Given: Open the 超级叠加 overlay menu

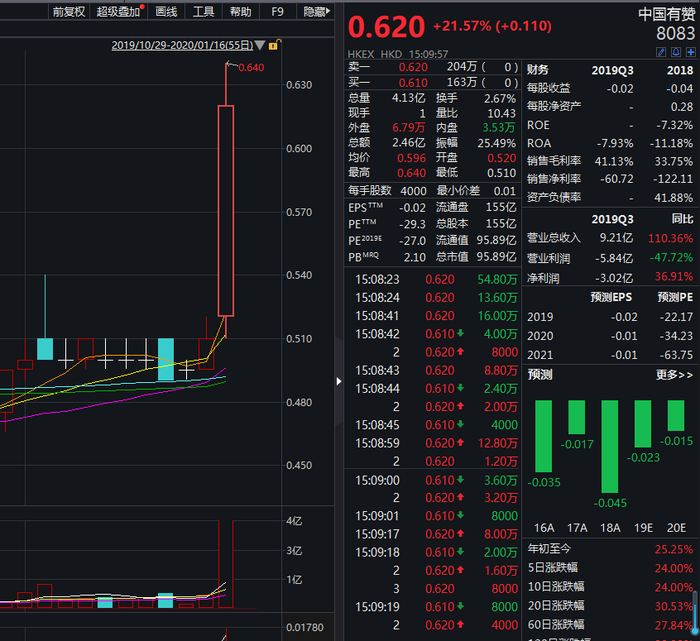Looking at the screenshot, I should tap(120, 12).
